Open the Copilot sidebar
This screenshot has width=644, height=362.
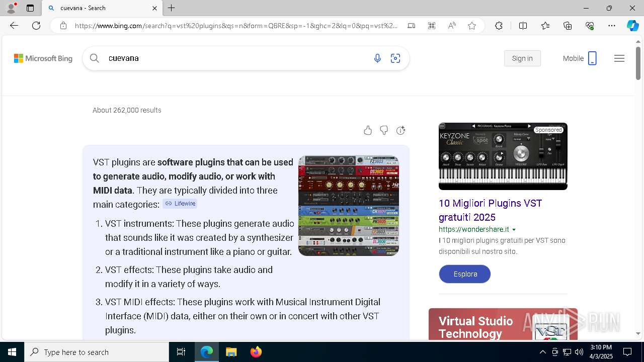(x=632, y=26)
